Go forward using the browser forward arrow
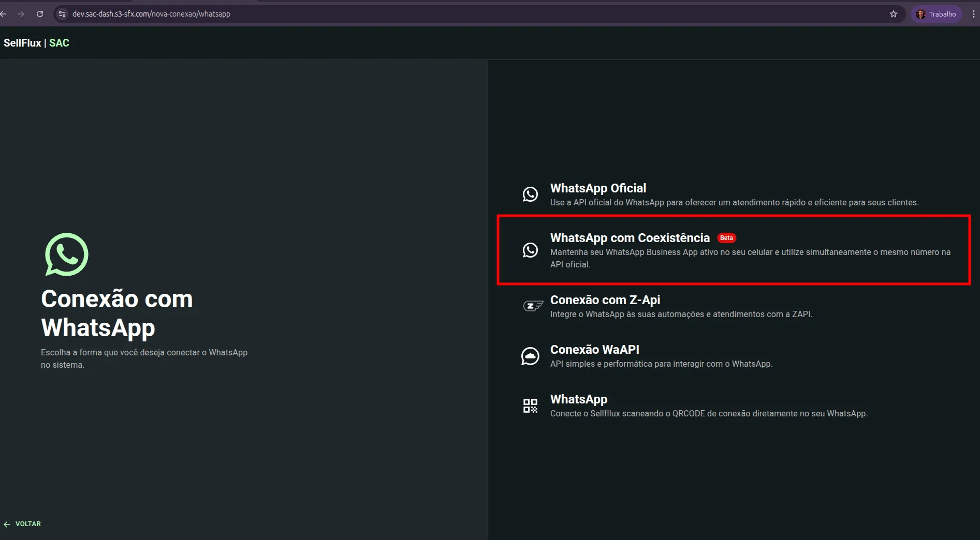Screen dimensions: 980x540 click(x=21, y=14)
